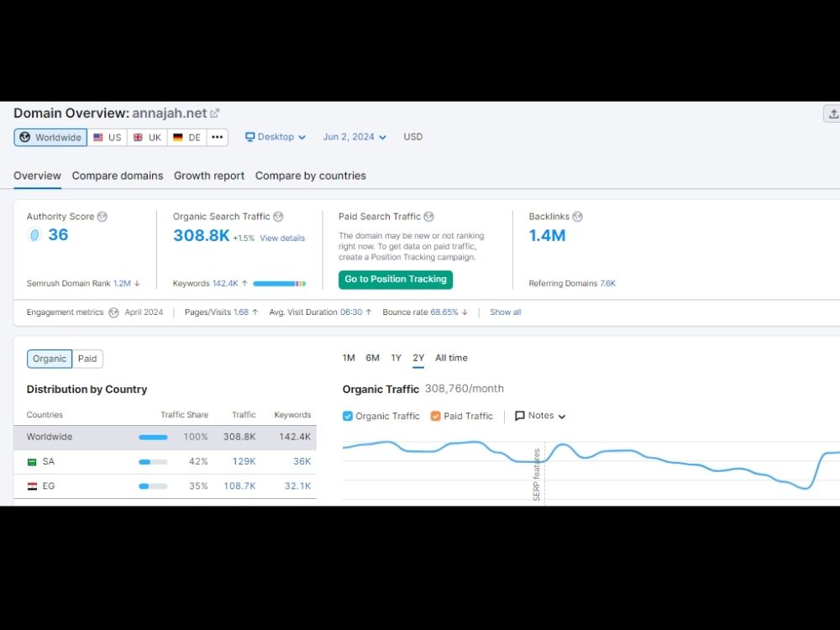Click globe icon next to Paid Search Traffic
Viewport: 840px width, 630px height.
pyautogui.click(x=428, y=217)
